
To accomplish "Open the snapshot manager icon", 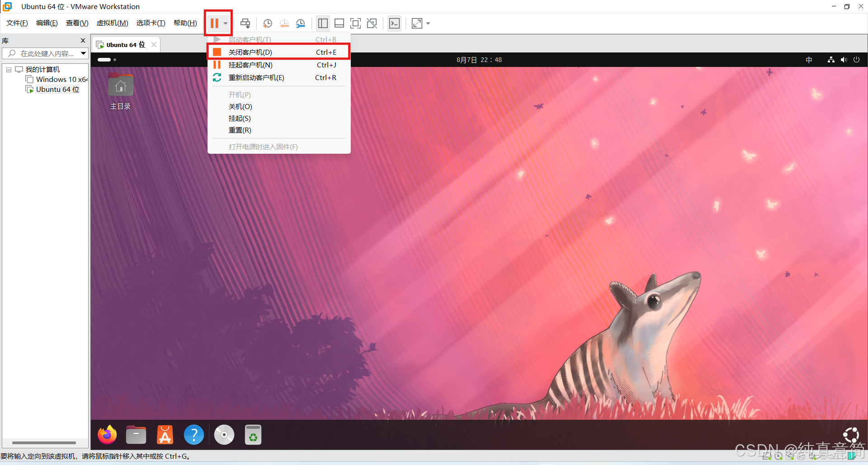I will pyautogui.click(x=301, y=23).
